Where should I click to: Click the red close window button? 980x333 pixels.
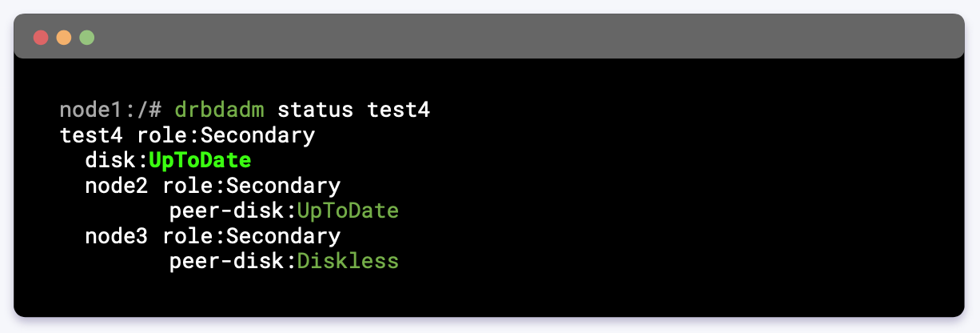pyautogui.click(x=41, y=38)
